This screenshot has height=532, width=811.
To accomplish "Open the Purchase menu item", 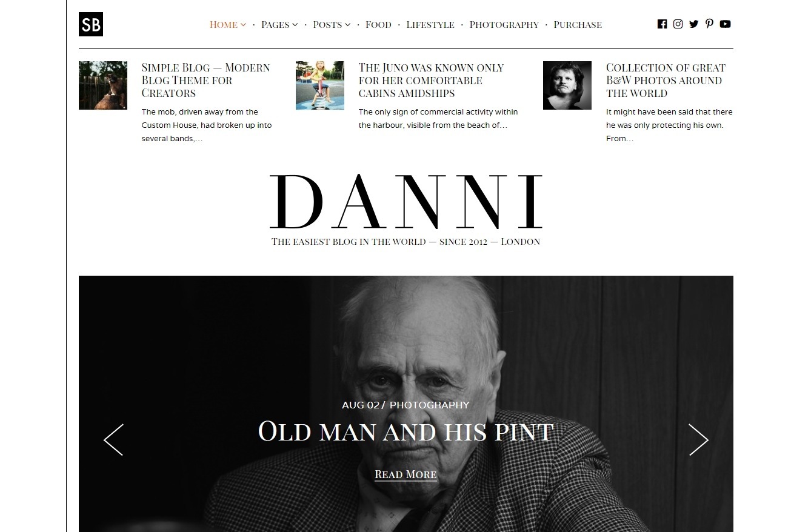I will pos(578,25).
